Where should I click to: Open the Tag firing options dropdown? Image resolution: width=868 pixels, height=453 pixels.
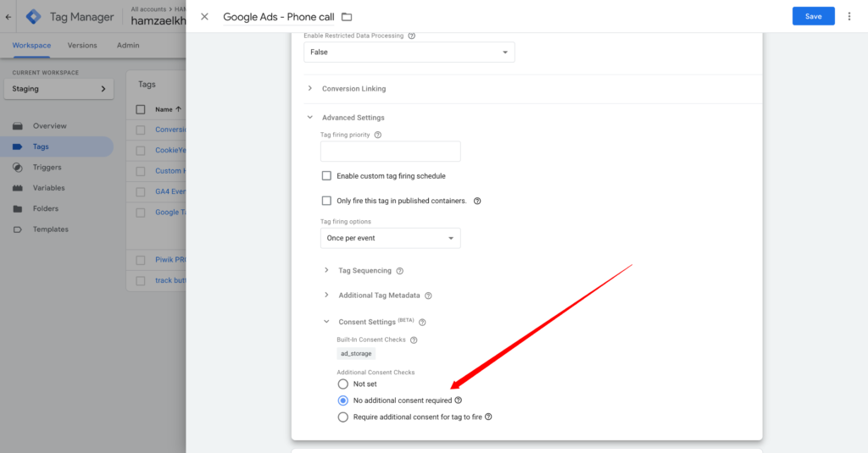point(390,238)
